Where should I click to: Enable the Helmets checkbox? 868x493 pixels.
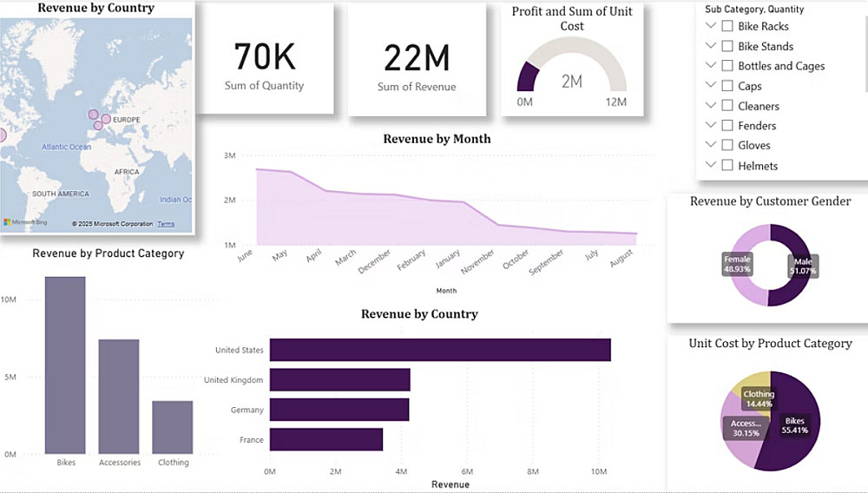coord(727,166)
